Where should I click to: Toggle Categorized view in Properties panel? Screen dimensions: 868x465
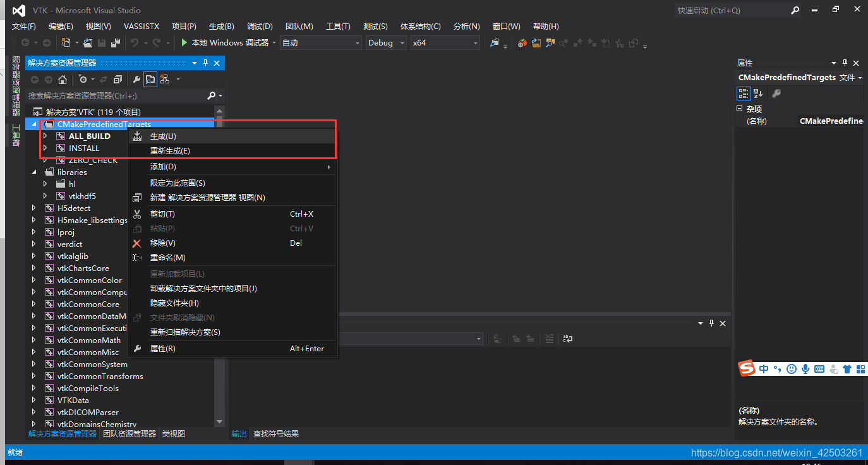(744, 94)
